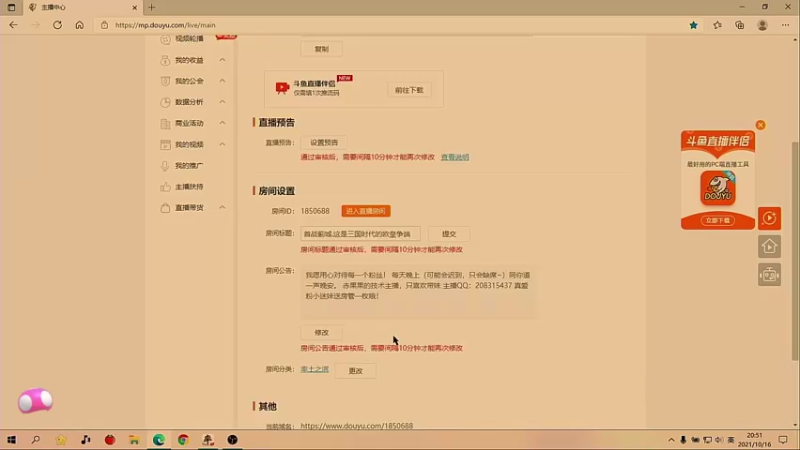Click the browser home icon

click(x=80, y=25)
